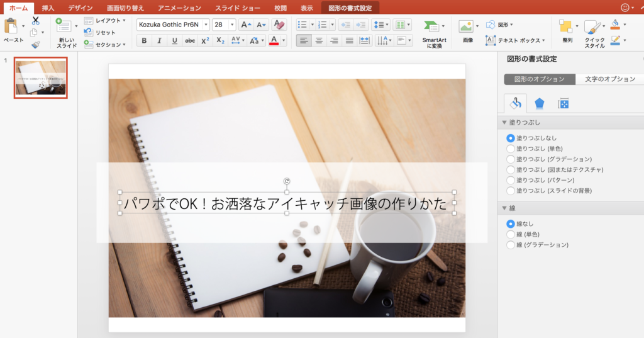Switch to 文字のオプション in format panel
The height and width of the screenshot is (338, 644).
pos(609,79)
